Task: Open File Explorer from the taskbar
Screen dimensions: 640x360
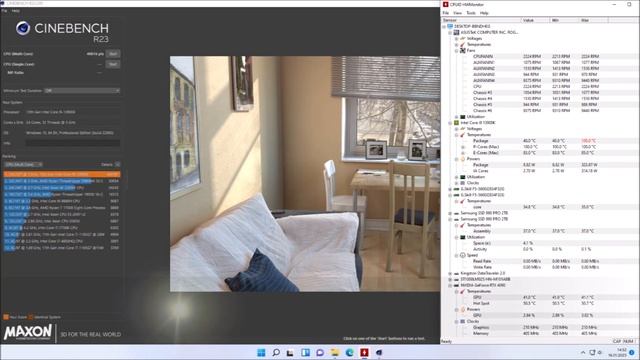Action: (x=335, y=352)
